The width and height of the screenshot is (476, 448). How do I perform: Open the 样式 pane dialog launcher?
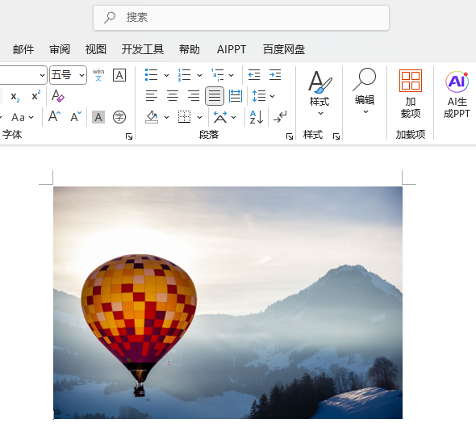[x=336, y=136]
